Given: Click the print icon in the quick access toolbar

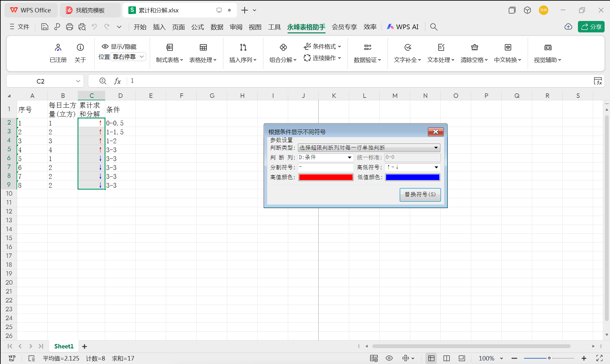Looking at the screenshot, I should pyautogui.click(x=69, y=27).
